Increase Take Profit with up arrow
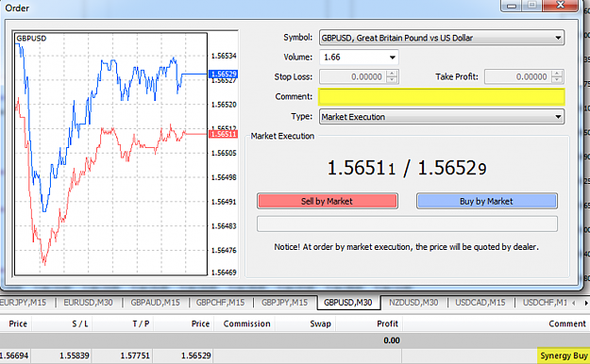This screenshot has height=364, width=590. coord(557,74)
